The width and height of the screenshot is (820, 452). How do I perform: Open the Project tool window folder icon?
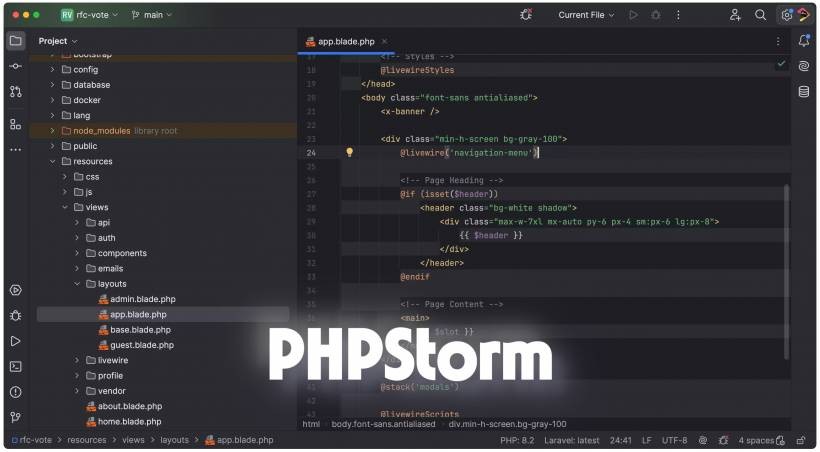[16, 41]
